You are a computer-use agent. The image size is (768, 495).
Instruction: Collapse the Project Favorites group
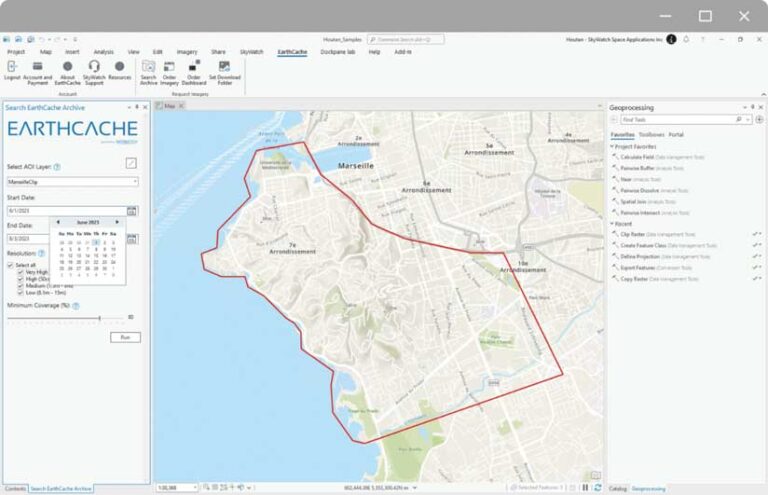pyautogui.click(x=612, y=146)
